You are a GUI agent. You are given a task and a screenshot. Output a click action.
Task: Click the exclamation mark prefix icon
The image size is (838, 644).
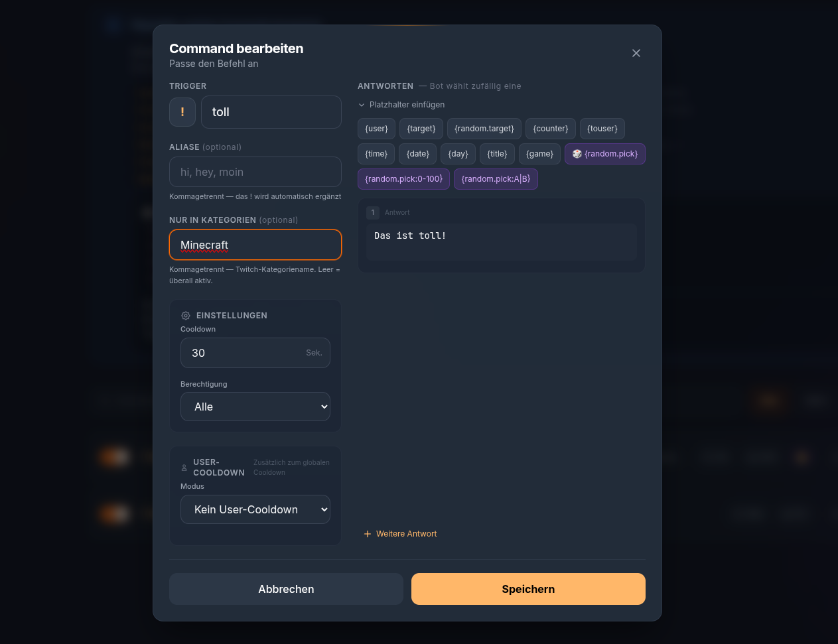point(182,112)
